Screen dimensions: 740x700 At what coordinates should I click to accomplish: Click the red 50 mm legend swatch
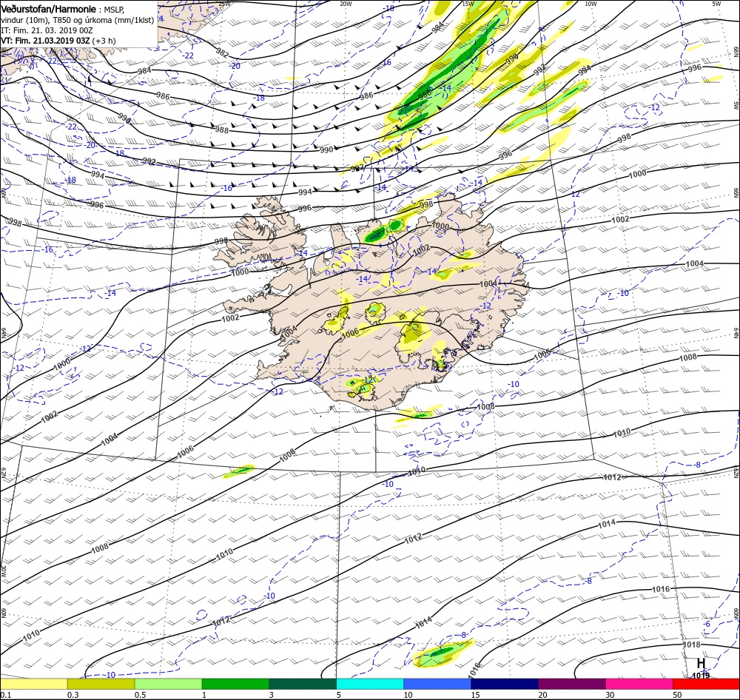(706, 684)
